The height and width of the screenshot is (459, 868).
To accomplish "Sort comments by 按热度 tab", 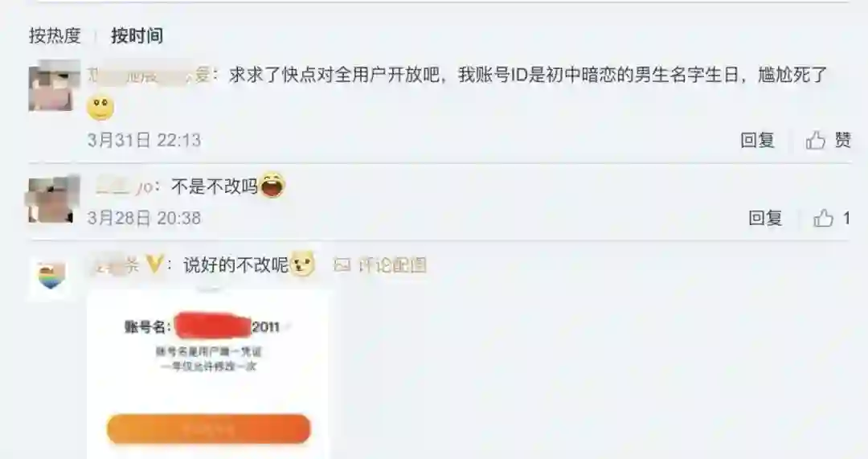I will pos(55,36).
